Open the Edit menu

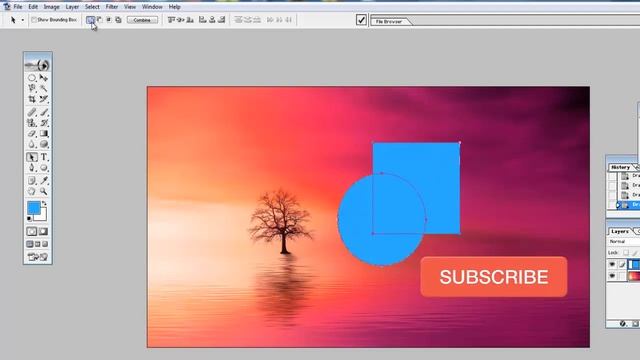[33, 7]
